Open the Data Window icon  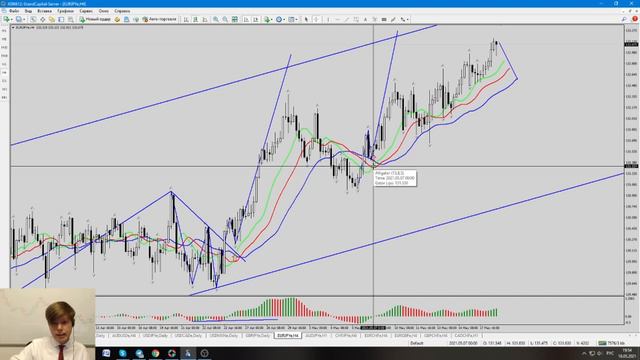coord(42,19)
